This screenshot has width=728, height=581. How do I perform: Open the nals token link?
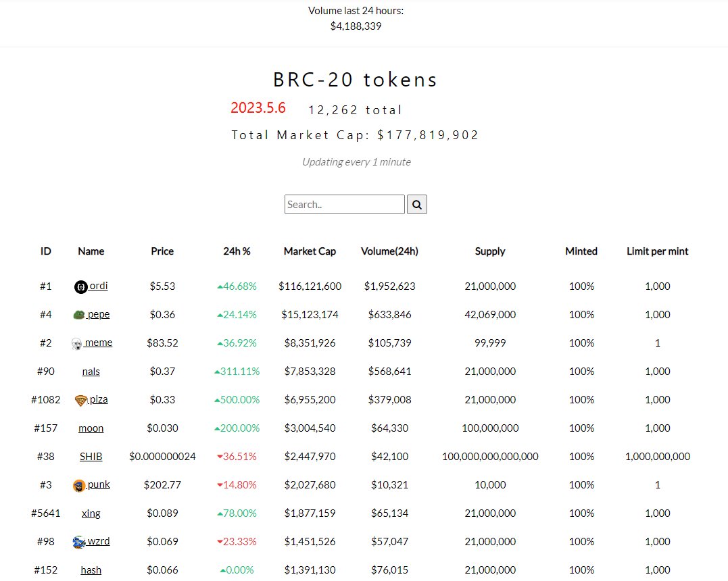(x=91, y=372)
